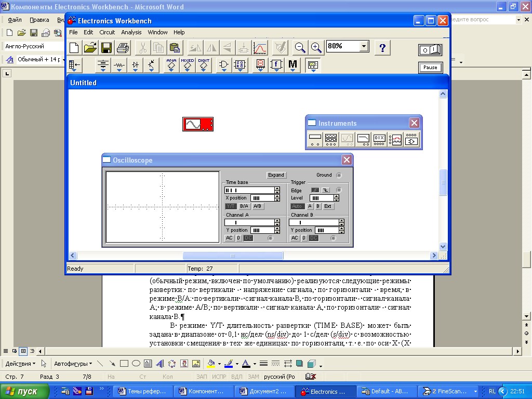Open the Автофигуры dropdown in Word
532x399 pixels.
click(73, 364)
